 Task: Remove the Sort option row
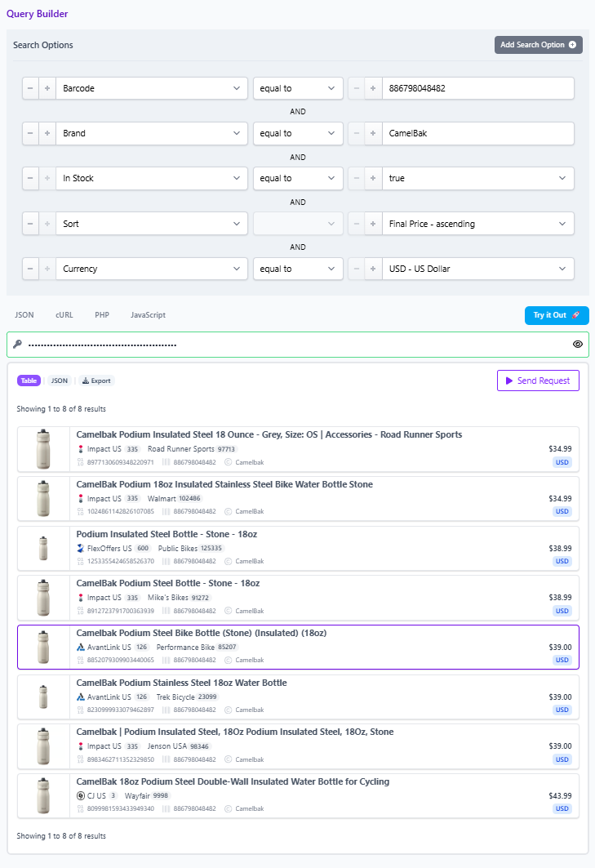[30, 224]
